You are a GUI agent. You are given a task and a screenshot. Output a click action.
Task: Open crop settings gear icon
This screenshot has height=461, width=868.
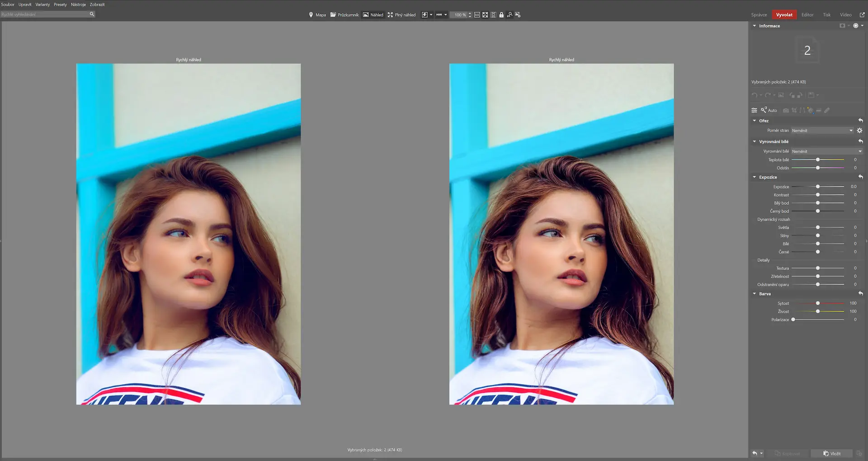click(x=859, y=131)
